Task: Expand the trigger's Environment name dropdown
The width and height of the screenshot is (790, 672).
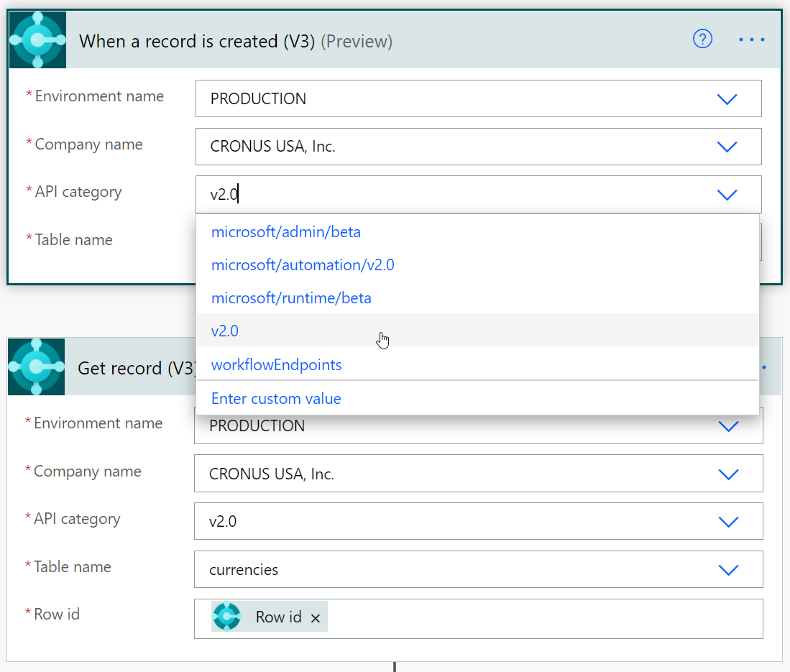Action: [727, 98]
